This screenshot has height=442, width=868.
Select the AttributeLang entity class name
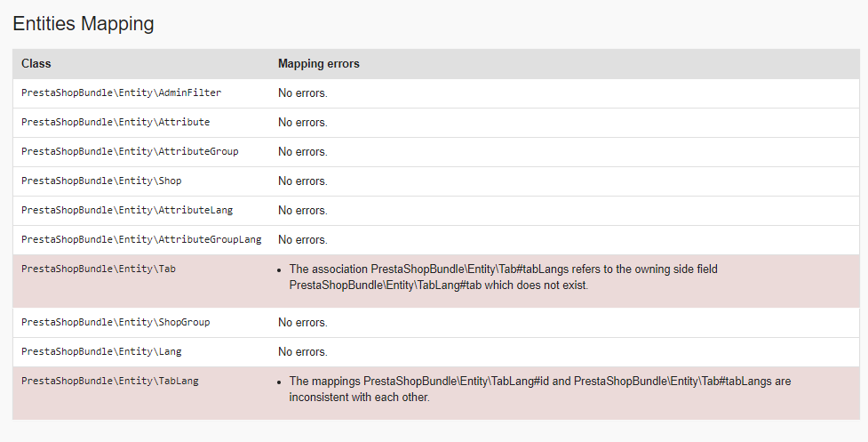tap(127, 210)
